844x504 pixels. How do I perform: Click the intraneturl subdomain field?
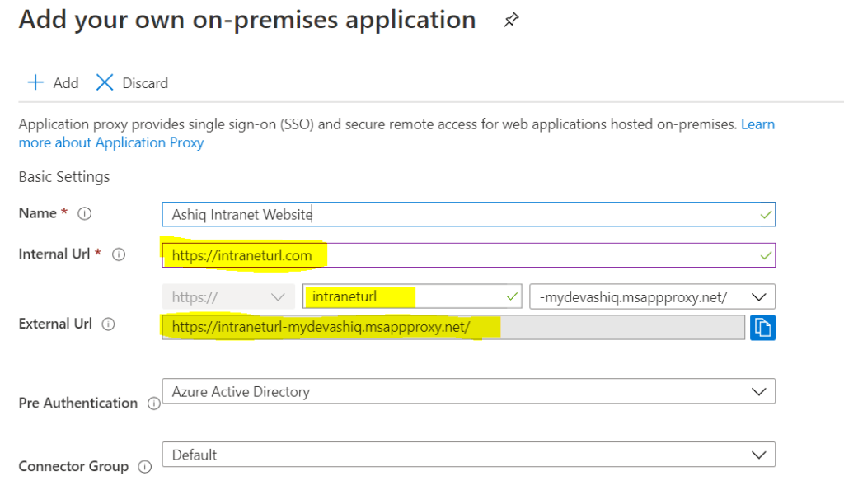tap(414, 296)
